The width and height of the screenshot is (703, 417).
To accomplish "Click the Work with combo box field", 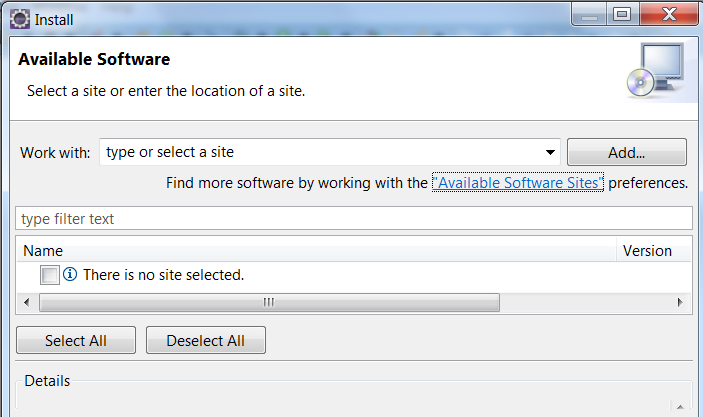I will coord(330,152).
